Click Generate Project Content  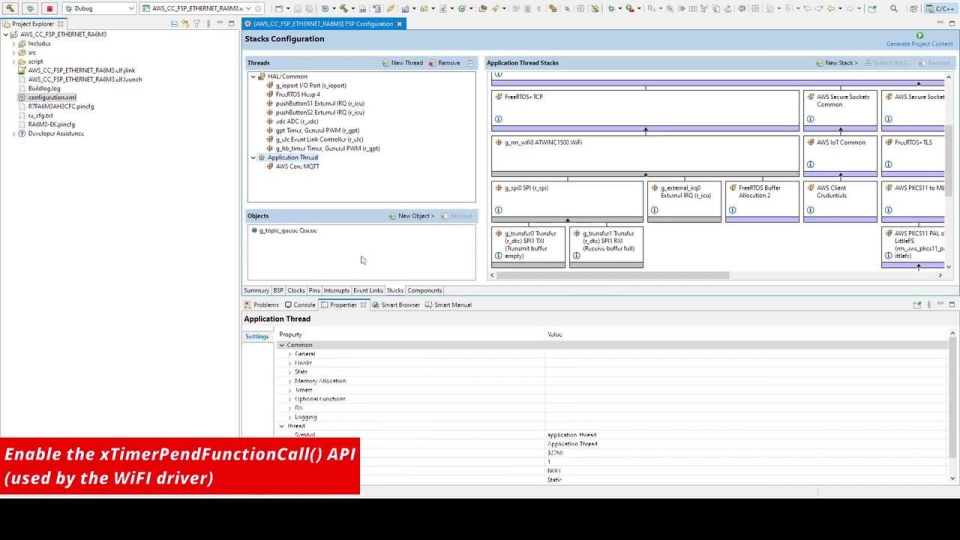pyautogui.click(x=919, y=40)
